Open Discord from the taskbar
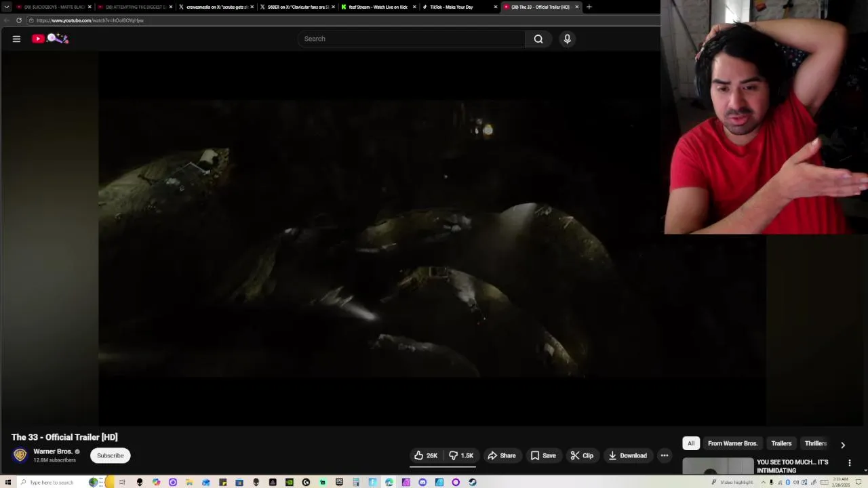The image size is (868, 488). tap(422, 482)
